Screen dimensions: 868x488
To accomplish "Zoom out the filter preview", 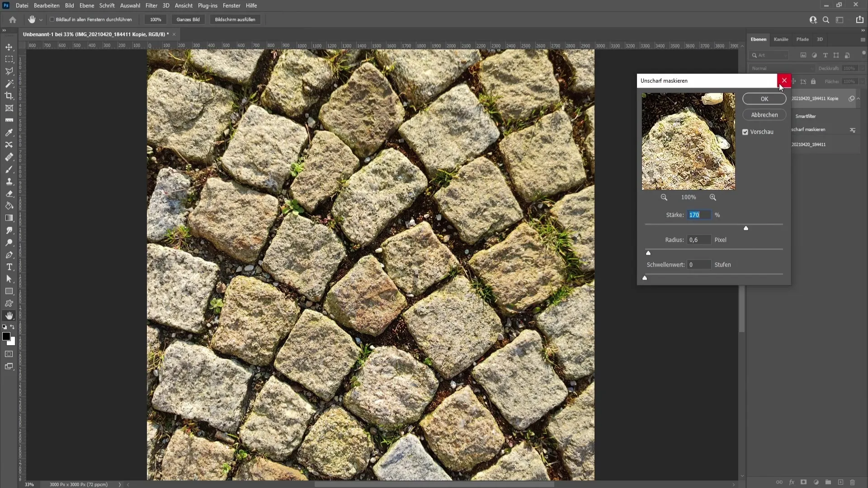I will pyautogui.click(x=664, y=197).
